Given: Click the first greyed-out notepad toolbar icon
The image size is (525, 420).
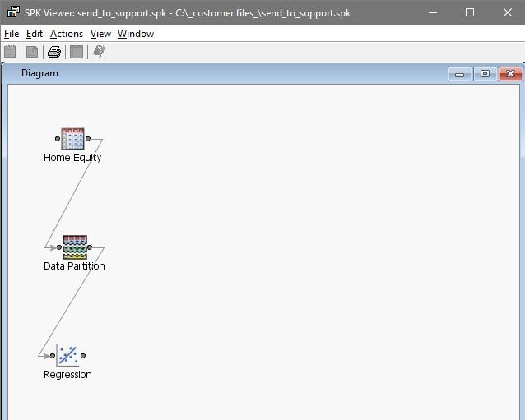Looking at the screenshot, I should pyautogui.click(x=11, y=52).
